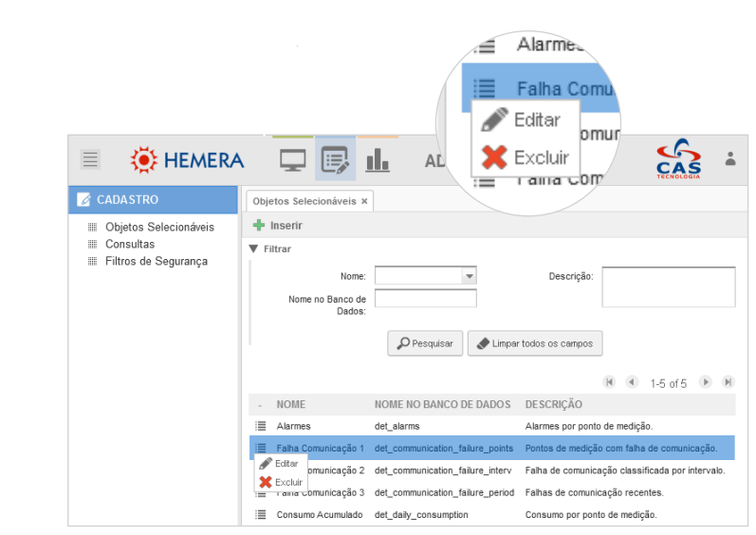Open the Nome dropdown list
Image resolution: width=756 pixels, height=535 pixels.
(x=469, y=276)
